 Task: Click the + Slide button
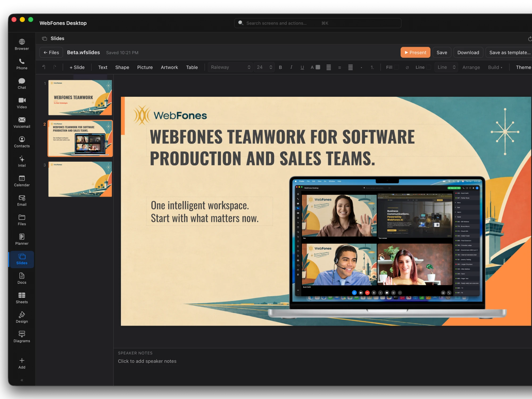tap(77, 67)
